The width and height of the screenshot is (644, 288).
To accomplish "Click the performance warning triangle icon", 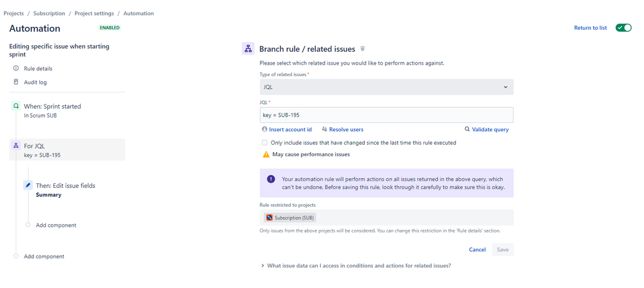I will coord(266,155).
